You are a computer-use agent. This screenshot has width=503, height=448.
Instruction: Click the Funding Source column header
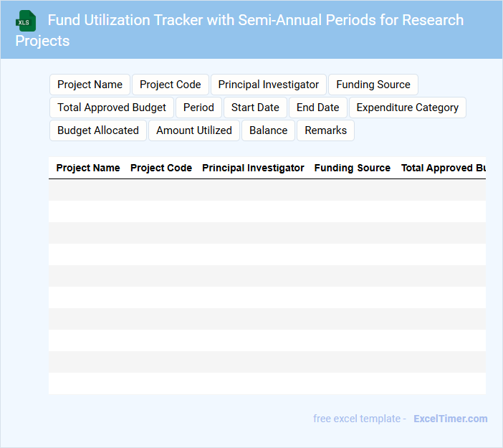[353, 168]
